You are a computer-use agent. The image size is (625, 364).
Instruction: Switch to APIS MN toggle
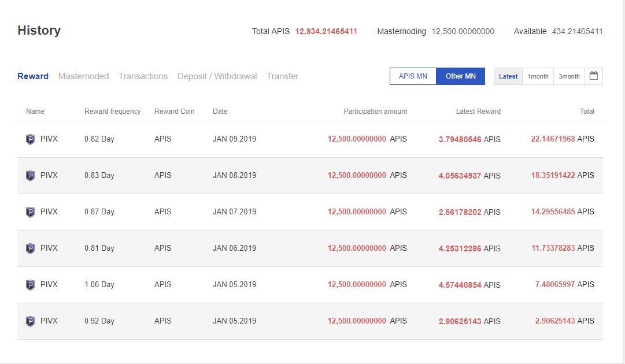[x=413, y=76]
